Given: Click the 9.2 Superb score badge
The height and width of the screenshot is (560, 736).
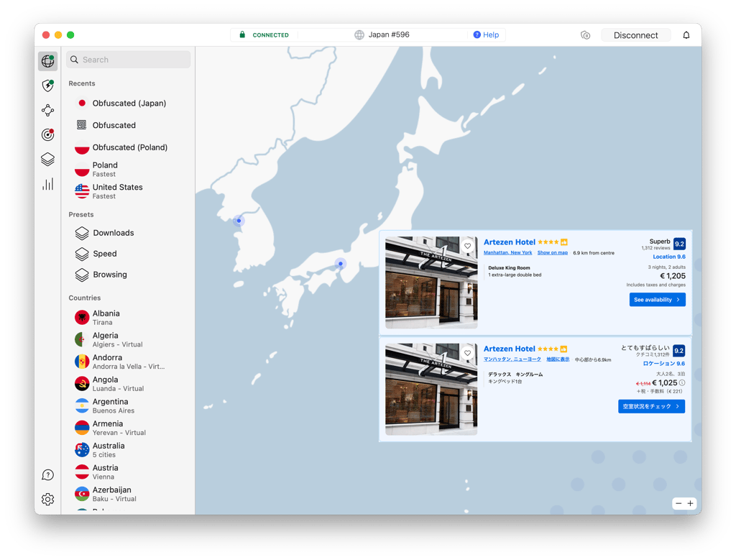Looking at the screenshot, I should tap(679, 244).
